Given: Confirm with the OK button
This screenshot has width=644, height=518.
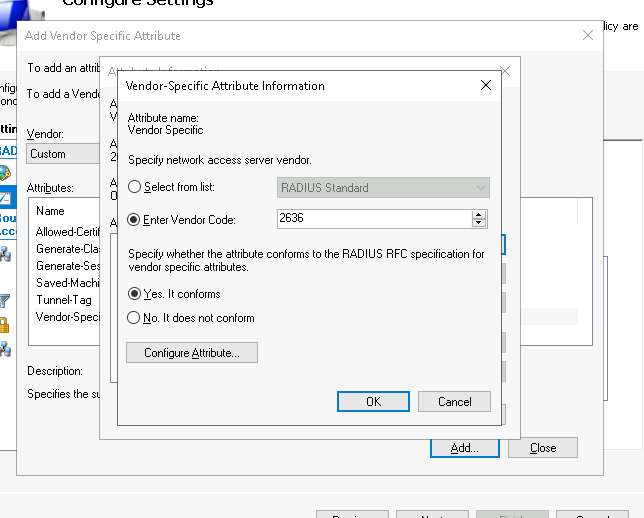Looking at the screenshot, I should (373, 401).
